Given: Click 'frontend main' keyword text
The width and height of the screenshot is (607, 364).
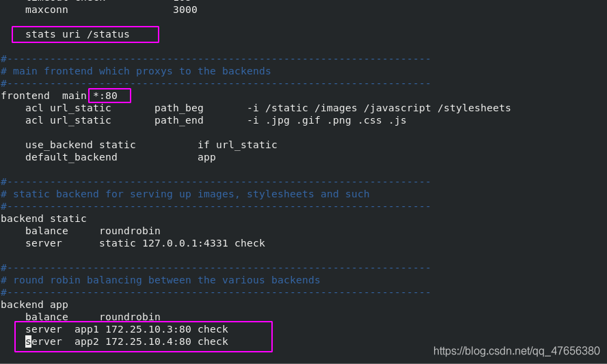Looking at the screenshot, I should pos(44,96).
